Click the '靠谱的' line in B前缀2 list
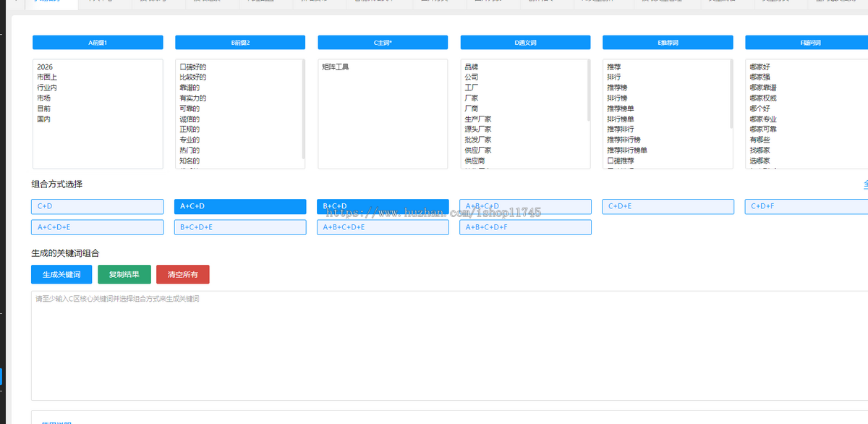The width and height of the screenshot is (868, 424). click(x=190, y=88)
